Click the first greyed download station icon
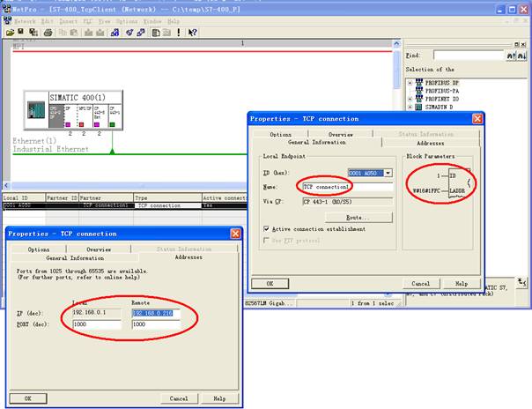Screen dimensions: 532x409 (89, 33)
